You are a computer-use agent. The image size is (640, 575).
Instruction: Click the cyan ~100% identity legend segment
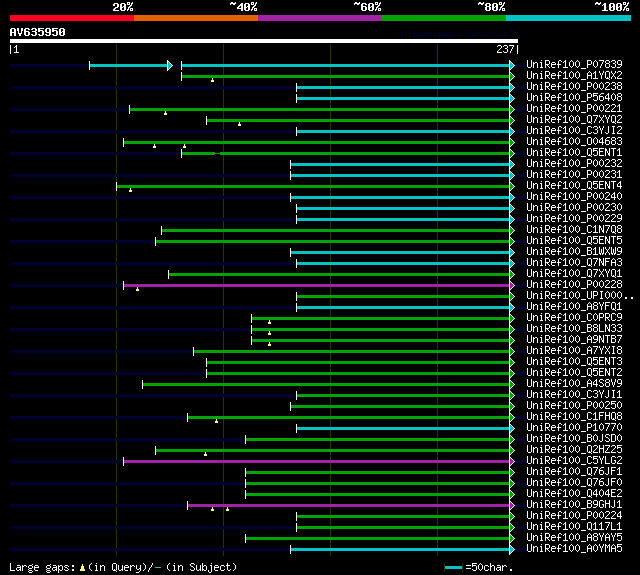[569, 18]
